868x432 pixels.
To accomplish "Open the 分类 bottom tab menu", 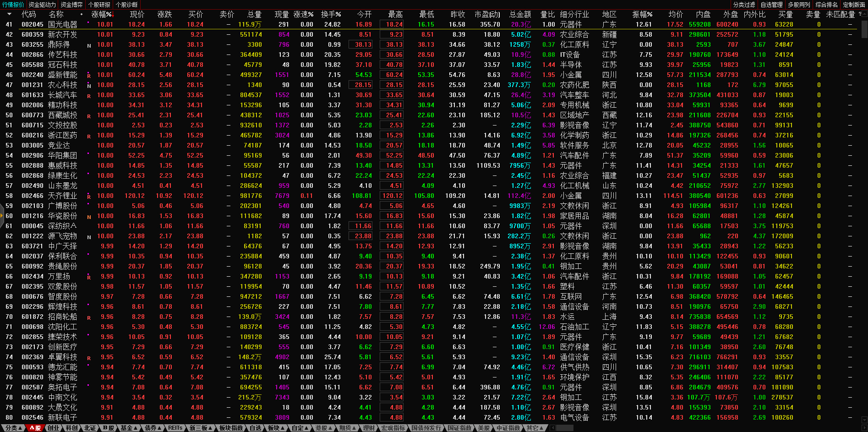I will [13, 428].
